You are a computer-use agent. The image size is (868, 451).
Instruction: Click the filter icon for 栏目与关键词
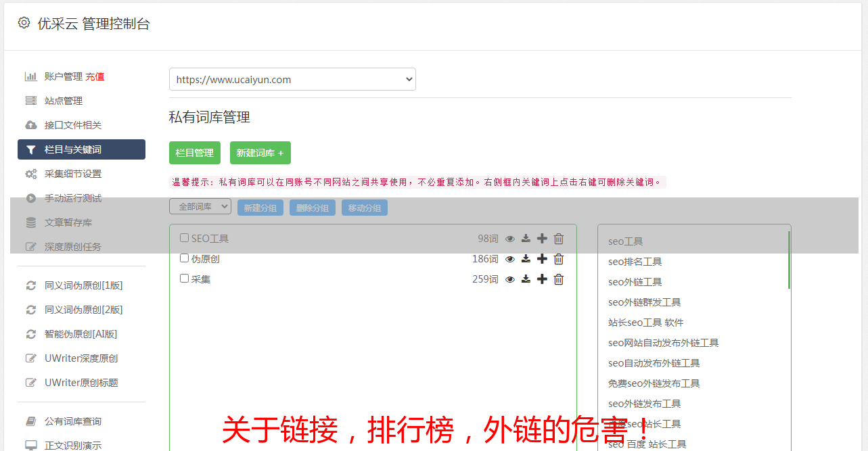(31, 149)
